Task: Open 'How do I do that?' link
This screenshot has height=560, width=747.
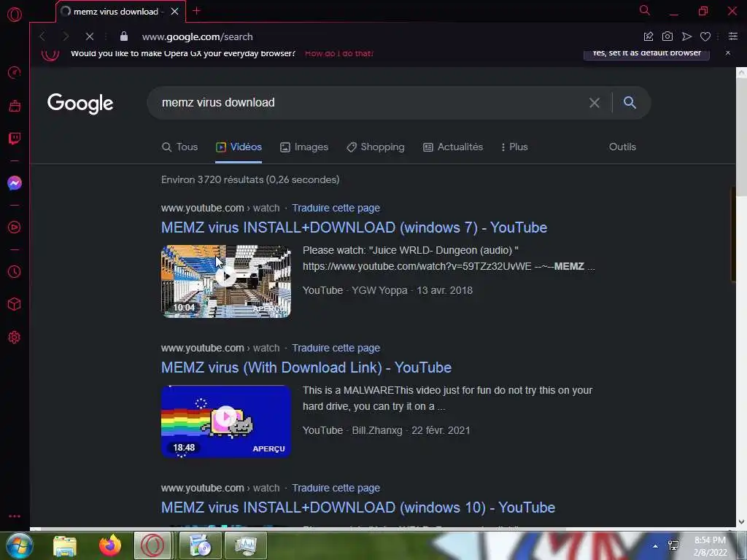Action: point(338,53)
